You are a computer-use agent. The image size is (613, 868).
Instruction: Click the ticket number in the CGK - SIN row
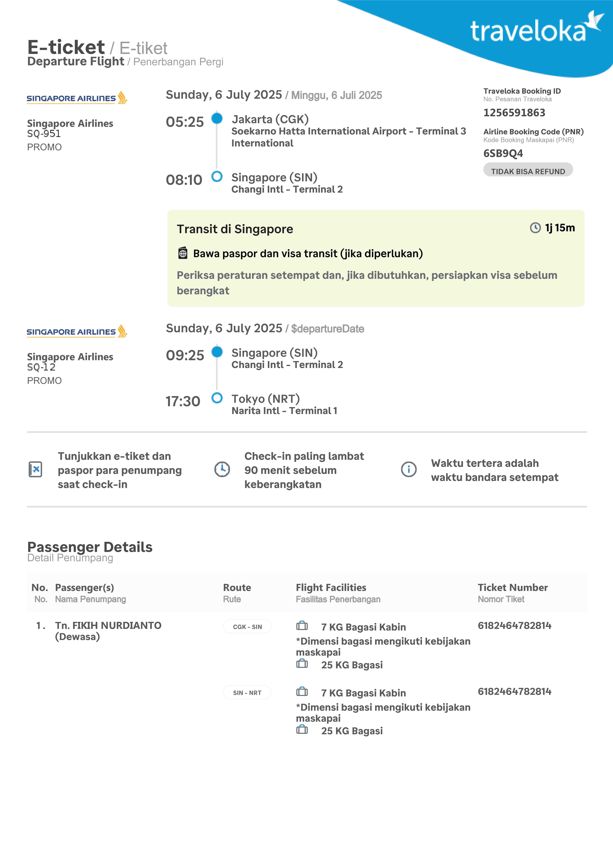pyautogui.click(x=514, y=626)
